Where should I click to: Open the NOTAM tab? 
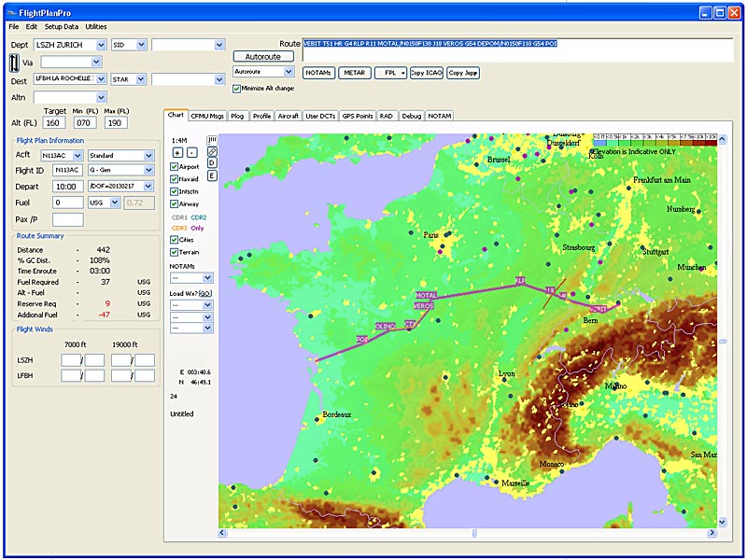[439, 116]
